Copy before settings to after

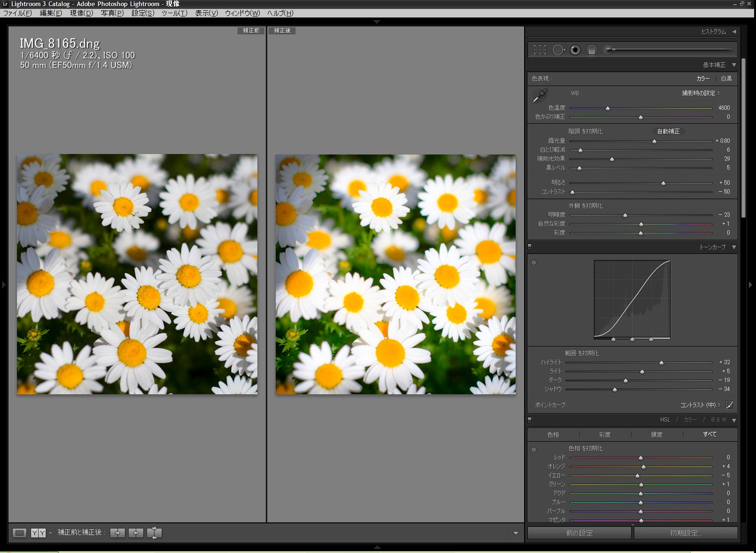point(117,533)
